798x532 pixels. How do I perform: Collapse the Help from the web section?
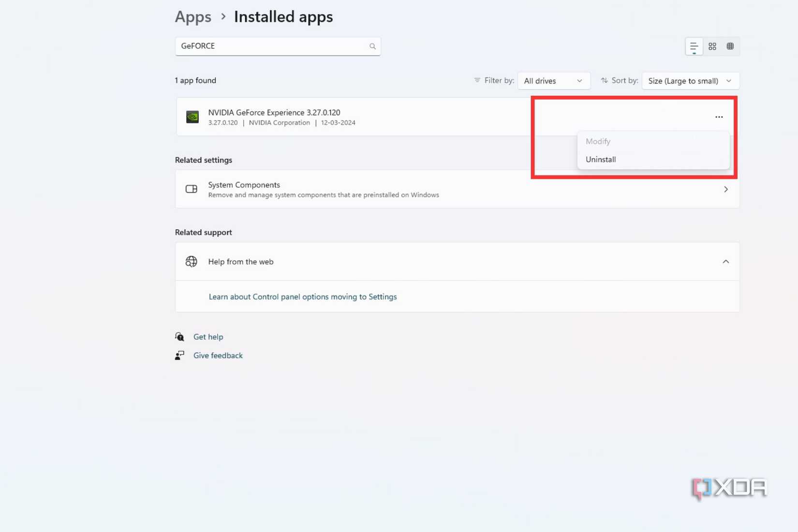click(725, 261)
